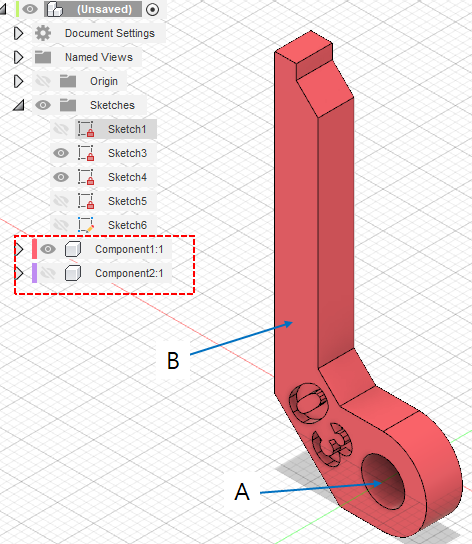Screen dimensions: 472x544
Task: Click the Sketches folder icon
Action: point(68,105)
